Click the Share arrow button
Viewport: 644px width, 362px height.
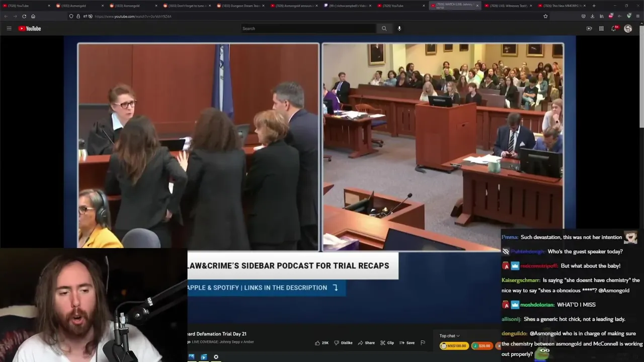366,343
